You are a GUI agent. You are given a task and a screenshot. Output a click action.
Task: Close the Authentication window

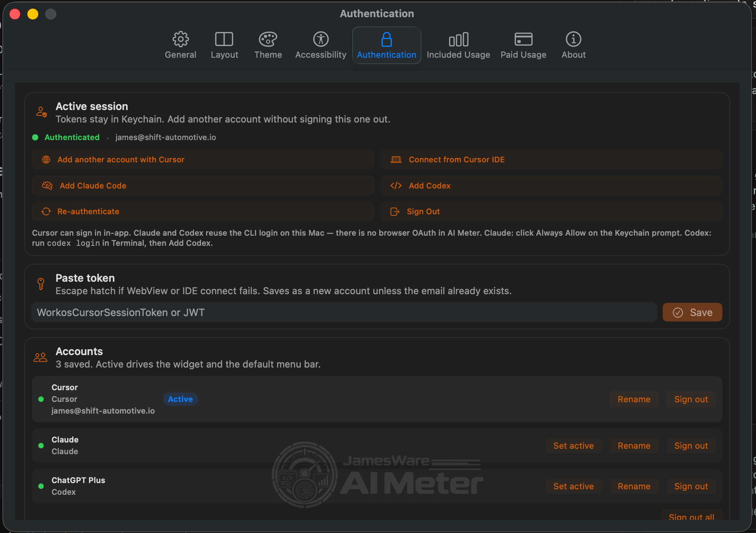15,14
